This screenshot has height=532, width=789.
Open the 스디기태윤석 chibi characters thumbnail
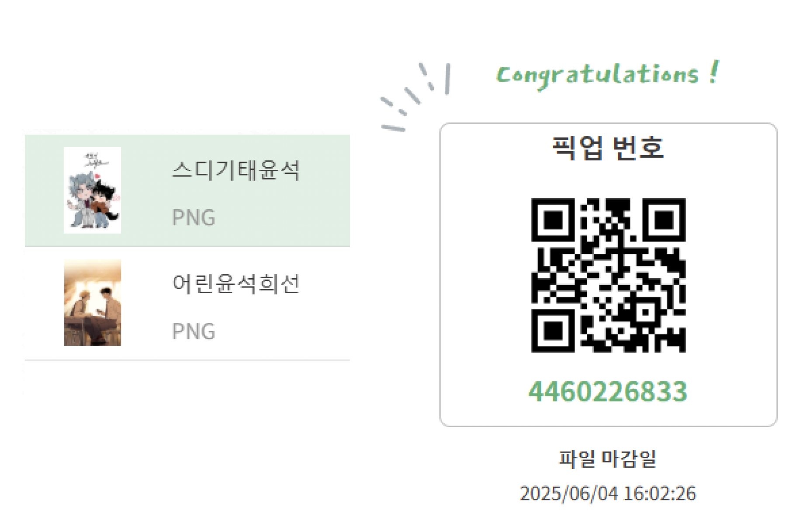pyautogui.click(x=93, y=190)
